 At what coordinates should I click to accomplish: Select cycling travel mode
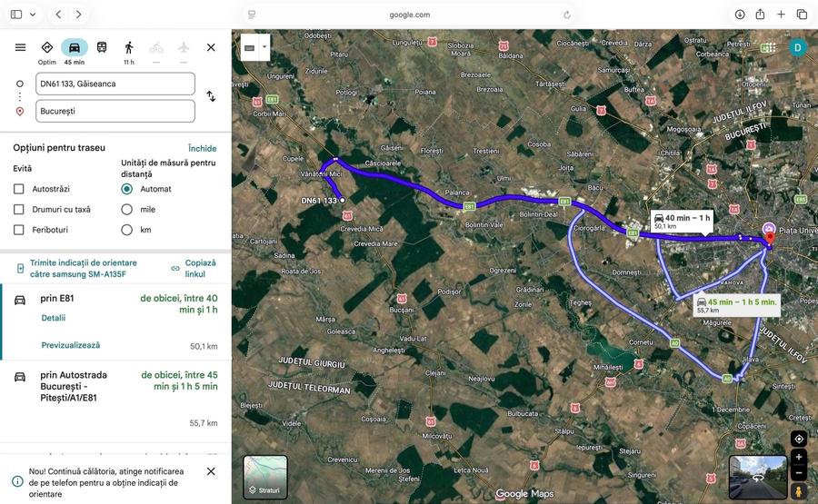tap(156, 48)
